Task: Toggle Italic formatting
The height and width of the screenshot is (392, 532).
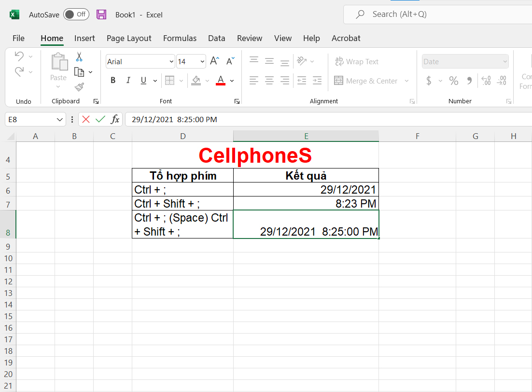Action: pyautogui.click(x=128, y=81)
